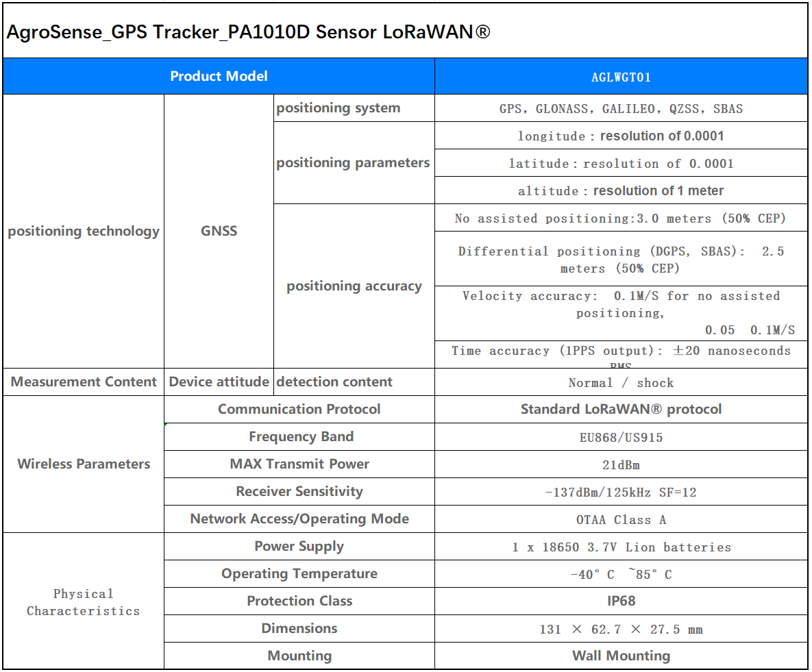Select the latitude resolution of 0.0001 cell

pos(621,163)
